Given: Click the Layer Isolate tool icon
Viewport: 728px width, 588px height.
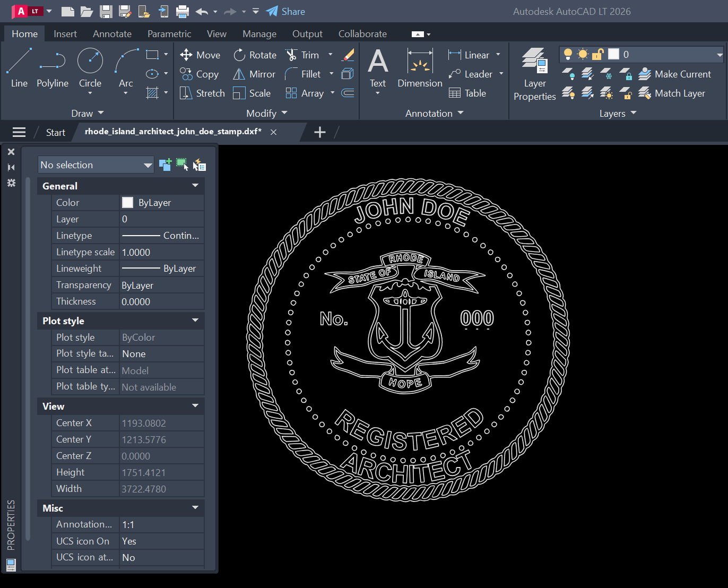Looking at the screenshot, I should [x=587, y=74].
